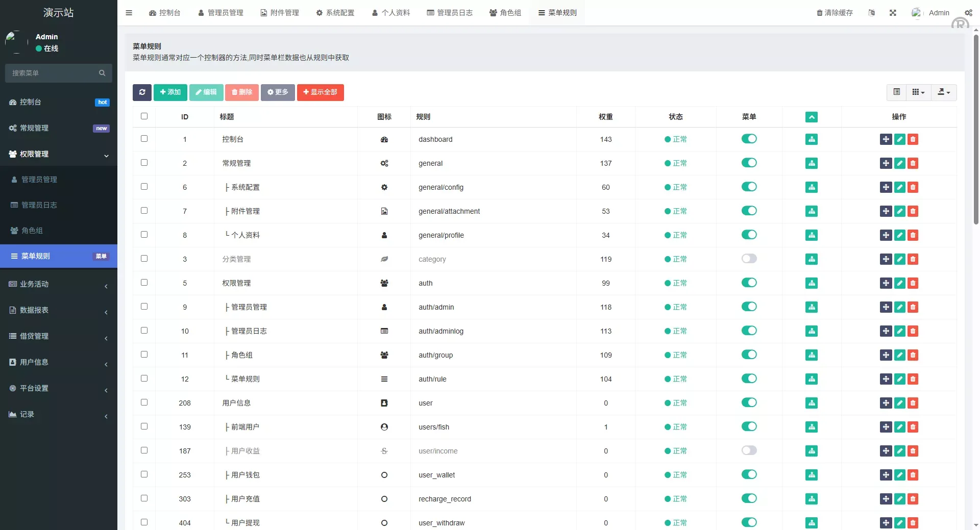Click the delete trash icon on user row

click(913, 403)
